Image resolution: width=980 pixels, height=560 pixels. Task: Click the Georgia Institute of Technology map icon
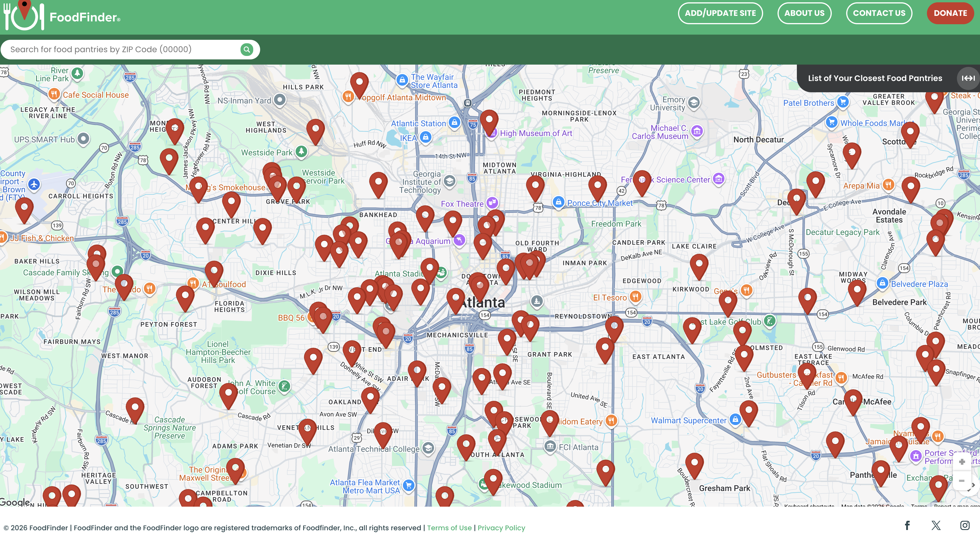(450, 181)
